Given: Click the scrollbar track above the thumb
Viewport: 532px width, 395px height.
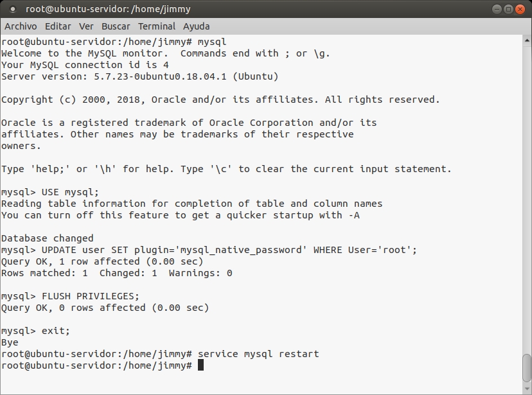Looking at the screenshot, I should pyautogui.click(x=526, y=193).
